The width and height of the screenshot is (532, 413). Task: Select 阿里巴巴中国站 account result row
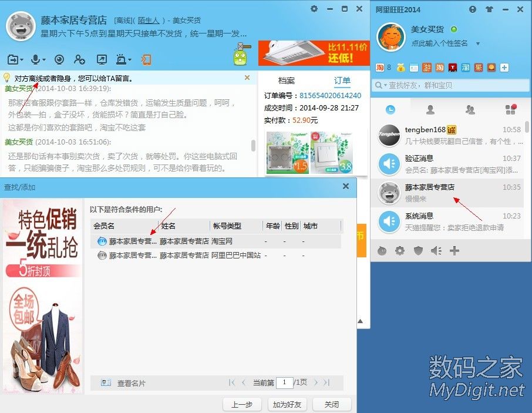(x=216, y=255)
